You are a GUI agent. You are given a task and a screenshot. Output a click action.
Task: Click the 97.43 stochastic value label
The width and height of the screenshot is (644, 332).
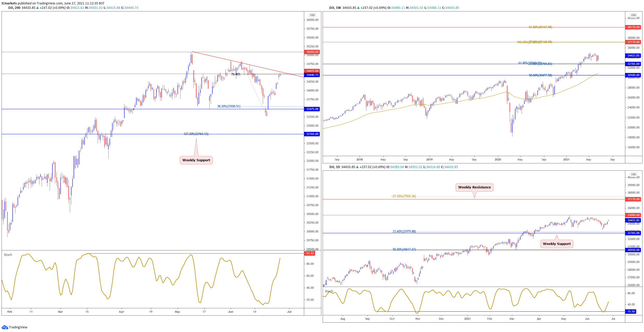(x=310, y=253)
